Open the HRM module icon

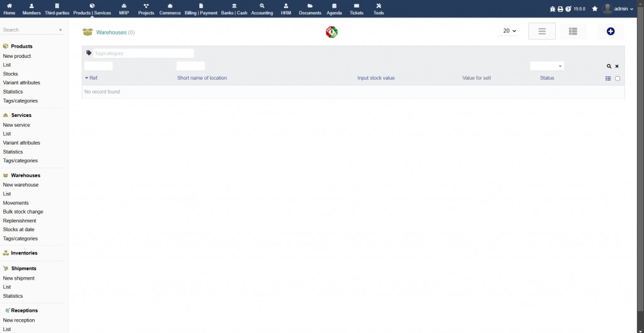pos(286,6)
